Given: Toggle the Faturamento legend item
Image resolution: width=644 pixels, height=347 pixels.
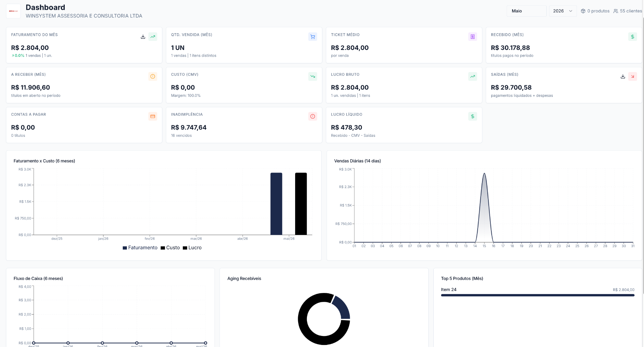Looking at the screenshot, I should click(140, 248).
